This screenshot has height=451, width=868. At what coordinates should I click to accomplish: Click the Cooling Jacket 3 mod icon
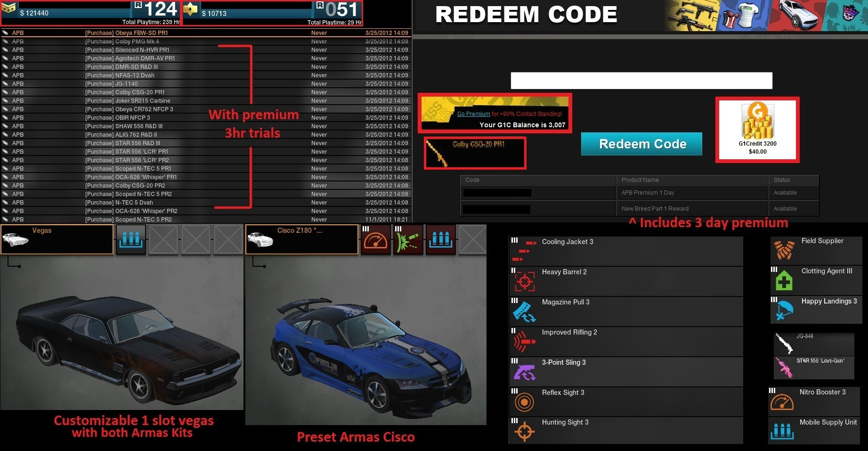(x=524, y=251)
